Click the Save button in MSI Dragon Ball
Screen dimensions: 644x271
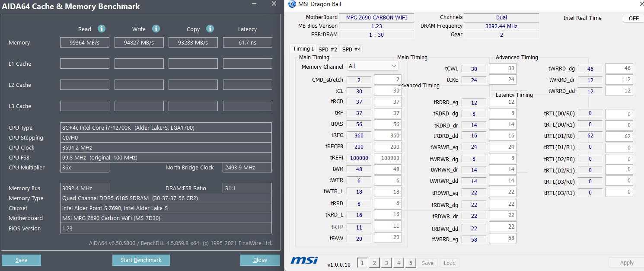tap(427, 263)
